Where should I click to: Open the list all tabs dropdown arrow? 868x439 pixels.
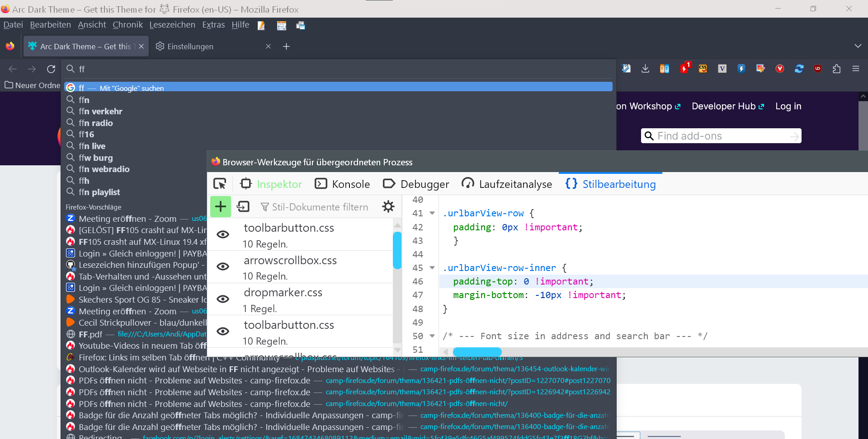coord(858,46)
